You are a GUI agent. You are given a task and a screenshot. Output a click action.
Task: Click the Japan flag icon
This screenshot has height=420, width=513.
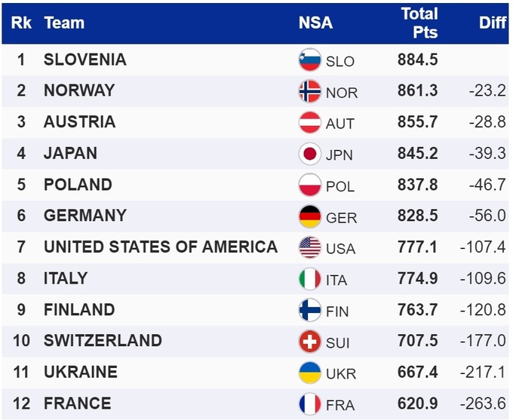click(x=310, y=154)
